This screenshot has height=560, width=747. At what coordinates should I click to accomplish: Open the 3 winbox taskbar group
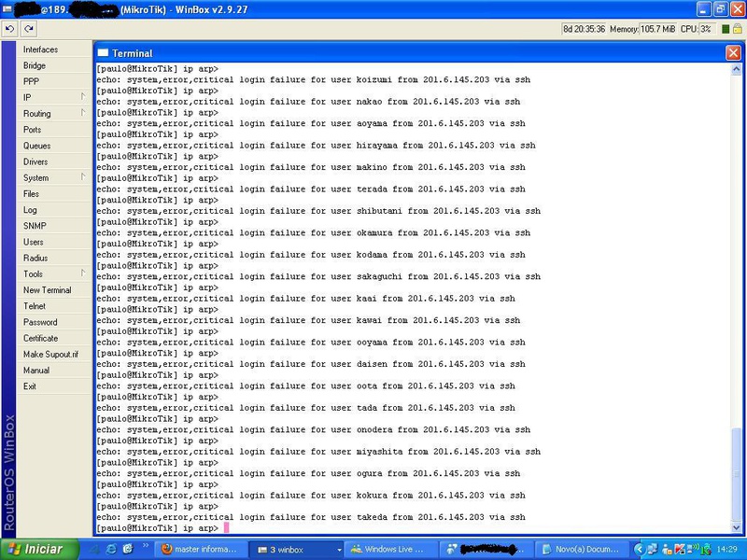[298, 549]
